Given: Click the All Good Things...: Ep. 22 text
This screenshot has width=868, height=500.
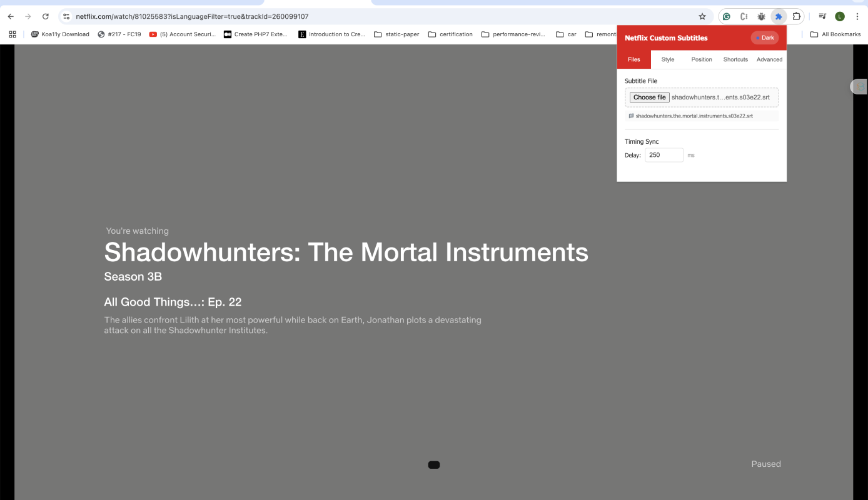Looking at the screenshot, I should click(173, 302).
